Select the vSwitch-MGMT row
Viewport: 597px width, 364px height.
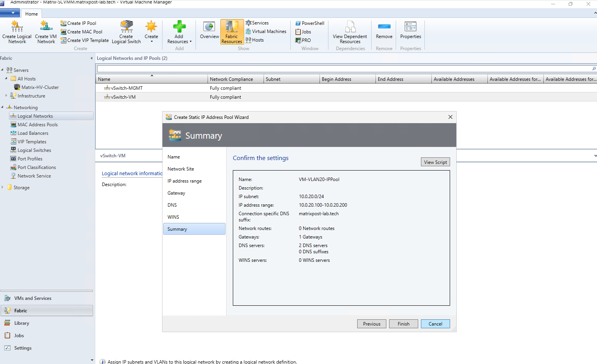click(x=346, y=88)
